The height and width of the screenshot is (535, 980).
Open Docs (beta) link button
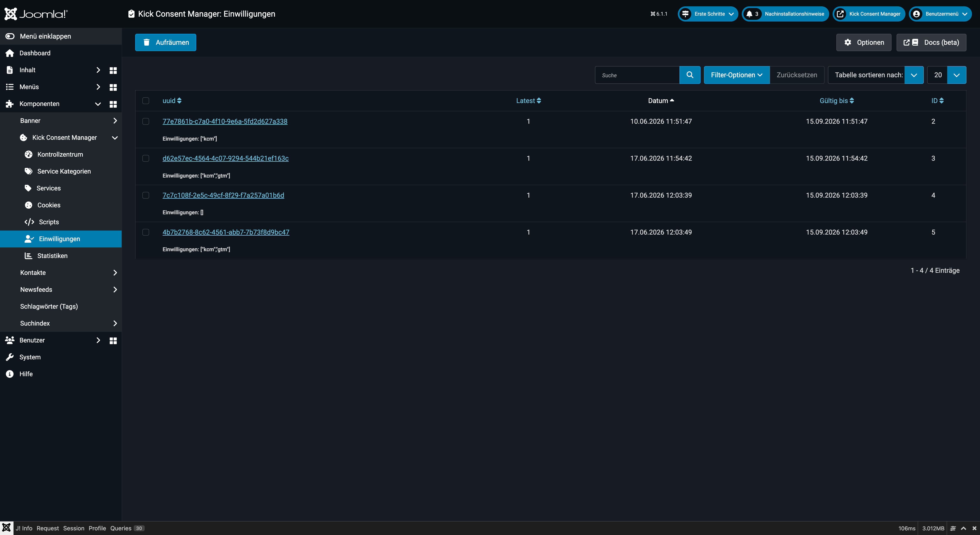click(931, 42)
